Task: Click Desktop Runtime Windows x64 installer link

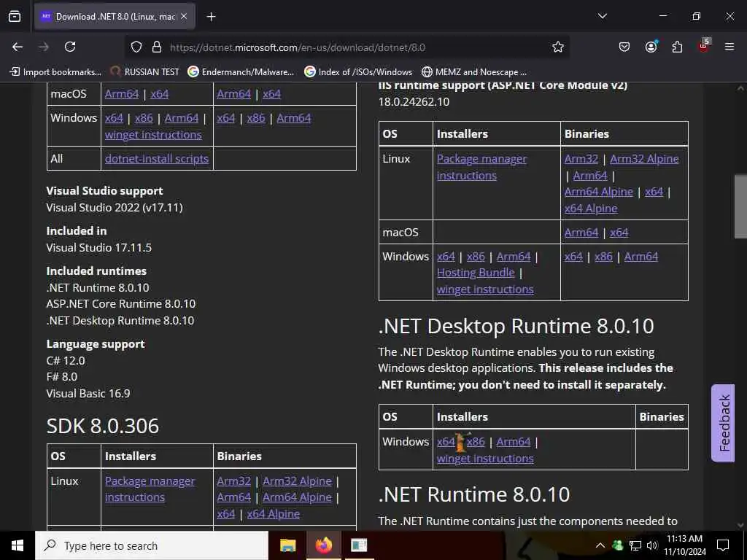Action: tap(446, 442)
